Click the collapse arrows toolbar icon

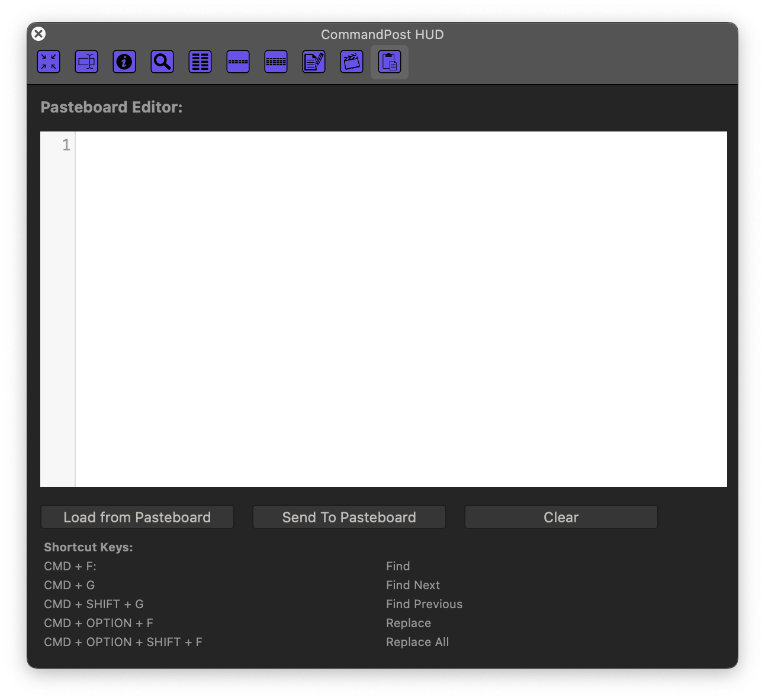point(49,62)
